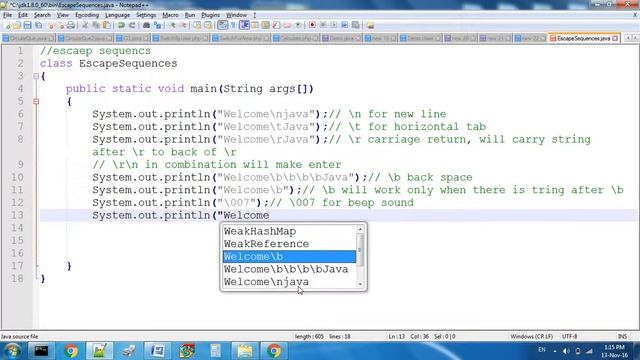The image size is (640, 360).
Task: Click the length : 605 status entry
Action: (309, 337)
